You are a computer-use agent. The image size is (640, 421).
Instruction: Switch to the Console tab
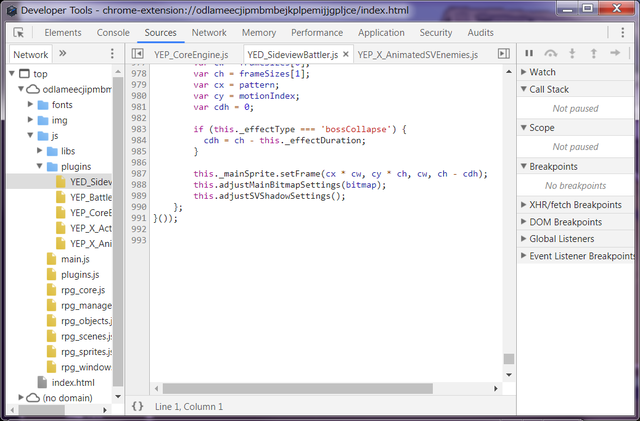[113, 33]
